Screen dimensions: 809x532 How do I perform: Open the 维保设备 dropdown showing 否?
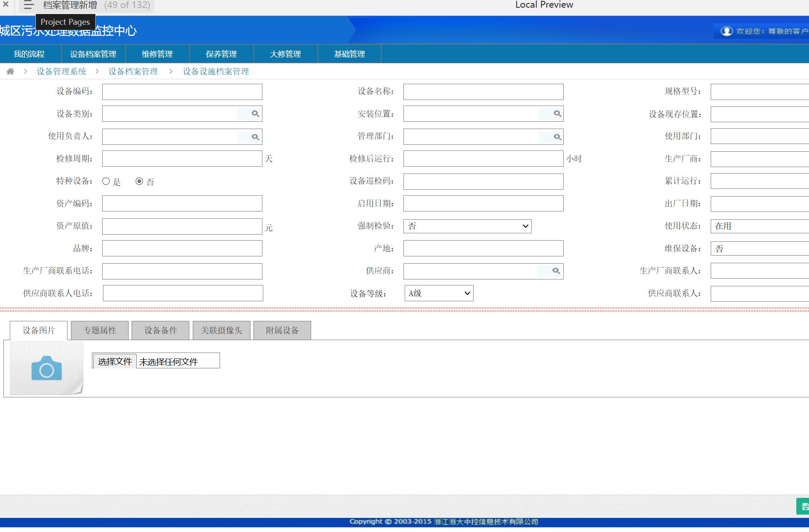pyautogui.click(x=759, y=249)
